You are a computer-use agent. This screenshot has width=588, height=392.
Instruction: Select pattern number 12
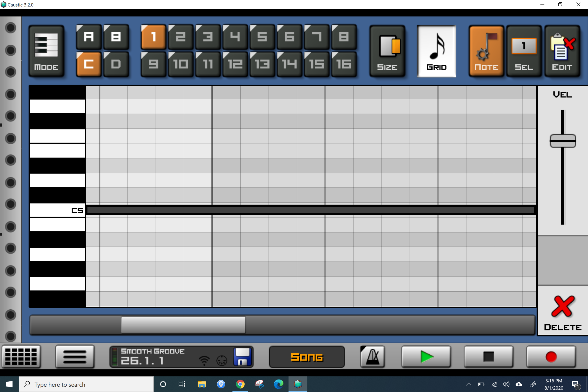(x=235, y=64)
